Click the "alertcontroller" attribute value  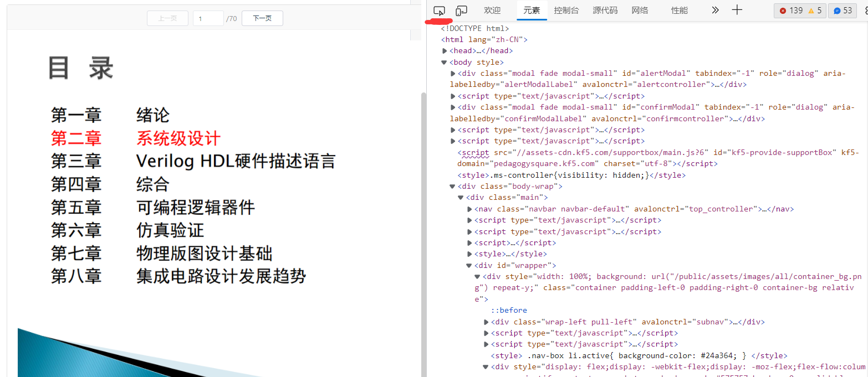point(674,85)
